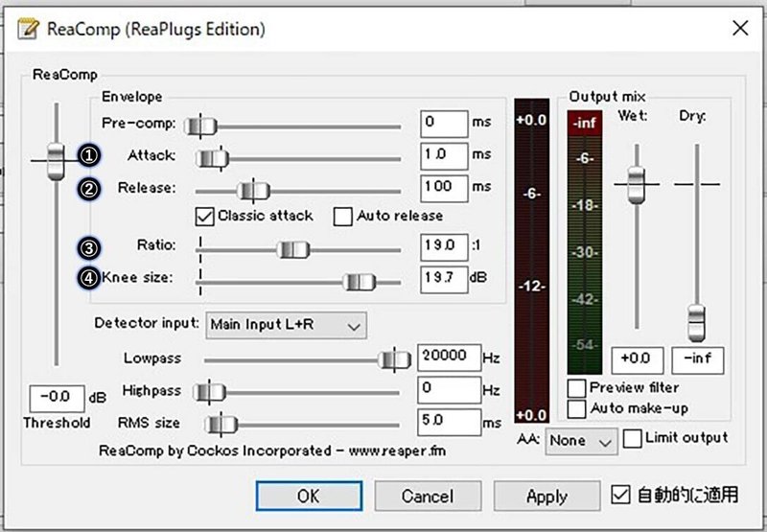Viewport: 767px width, 532px height.
Task: Check the Limit output checkbox
Action: pos(632,439)
